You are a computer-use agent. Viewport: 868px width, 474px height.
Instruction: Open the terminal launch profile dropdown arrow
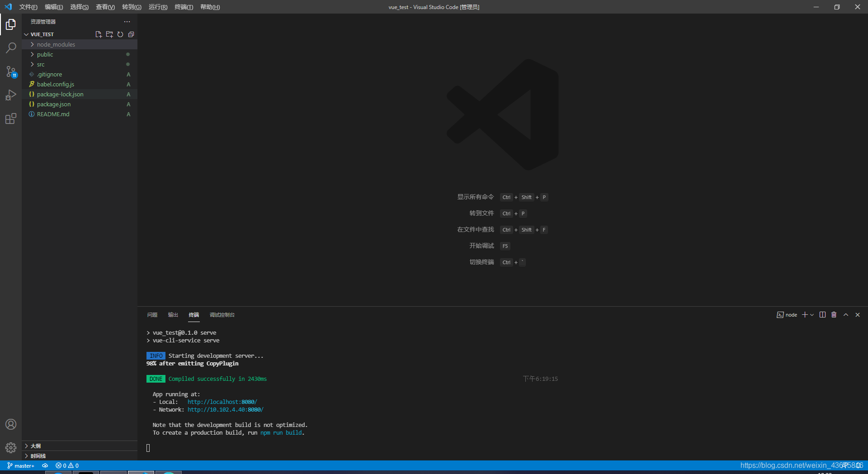pyautogui.click(x=812, y=315)
